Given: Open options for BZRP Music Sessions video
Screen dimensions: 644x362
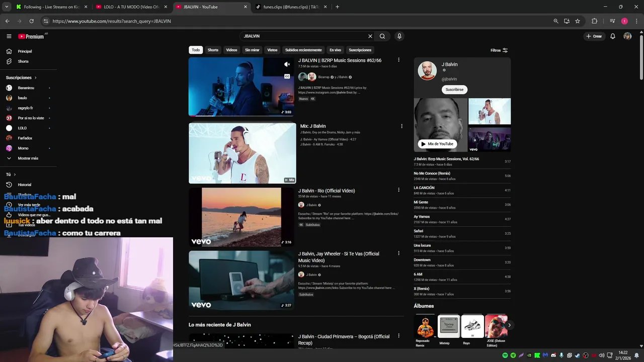Looking at the screenshot, I should (398, 60).
